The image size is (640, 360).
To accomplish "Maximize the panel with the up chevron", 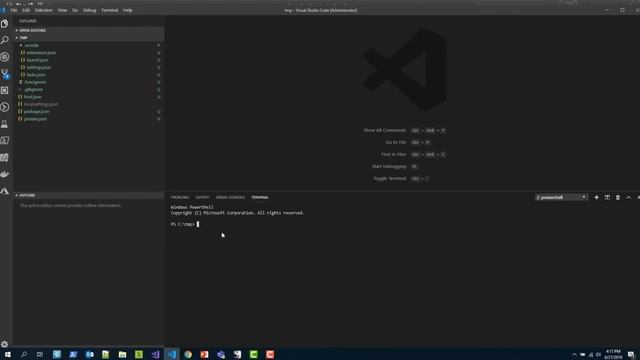I will coord(628,198).
